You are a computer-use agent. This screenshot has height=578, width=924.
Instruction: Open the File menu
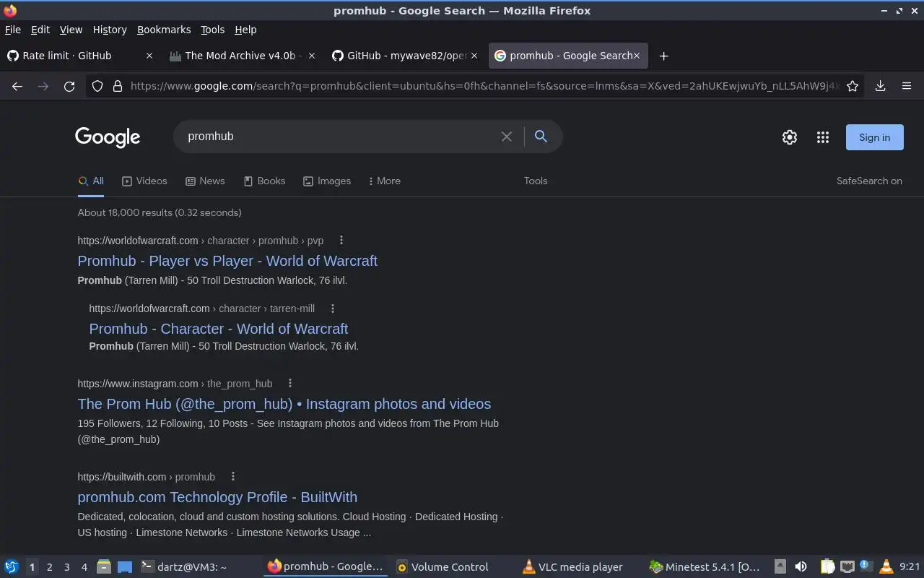[x=13, y=30]
